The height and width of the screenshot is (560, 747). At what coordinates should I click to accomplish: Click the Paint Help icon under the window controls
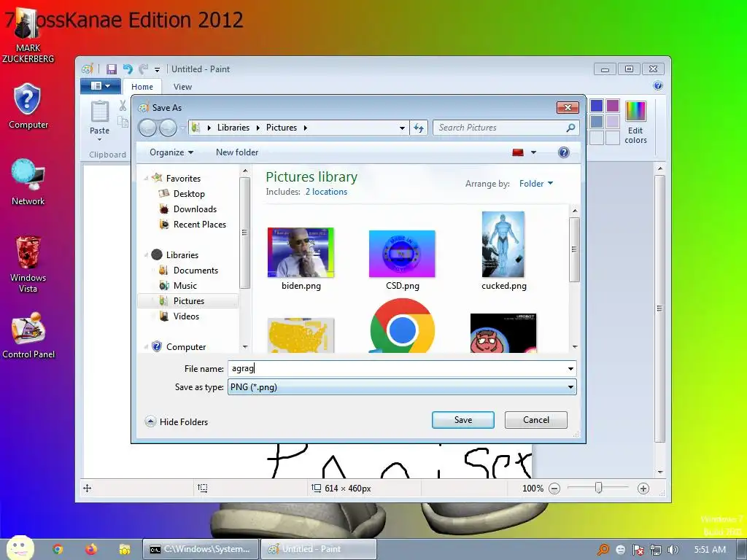658,86
